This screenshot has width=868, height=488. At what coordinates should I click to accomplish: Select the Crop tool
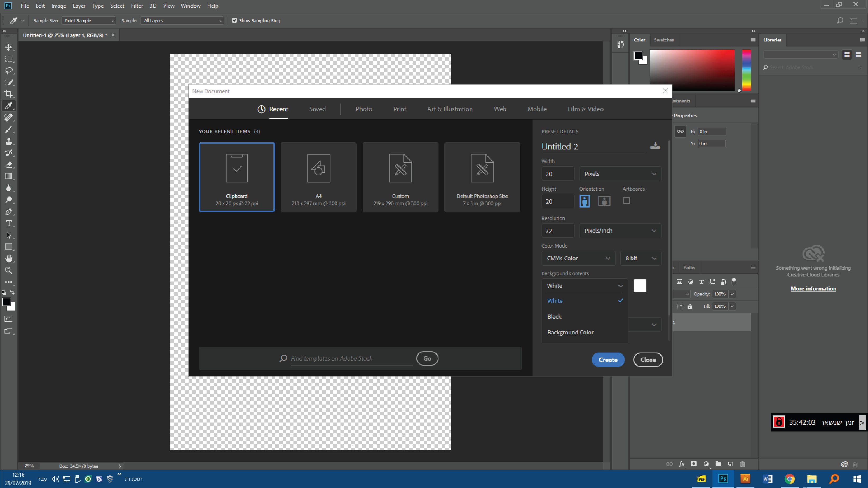point(8,94)
